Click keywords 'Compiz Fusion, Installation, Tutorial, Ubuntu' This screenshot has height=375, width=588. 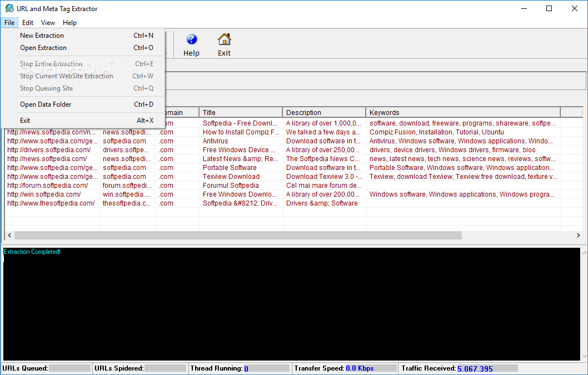pos(436,132)
